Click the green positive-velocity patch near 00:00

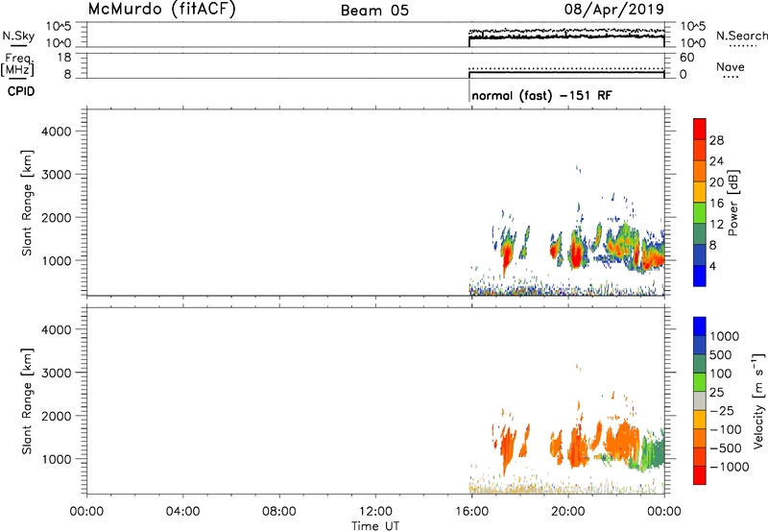[652, 453]
